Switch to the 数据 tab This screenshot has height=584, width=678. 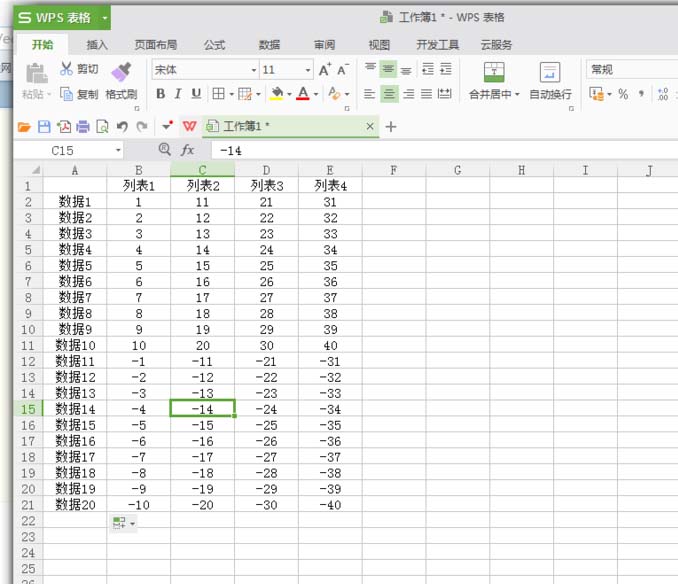click(x=269, y=45)
